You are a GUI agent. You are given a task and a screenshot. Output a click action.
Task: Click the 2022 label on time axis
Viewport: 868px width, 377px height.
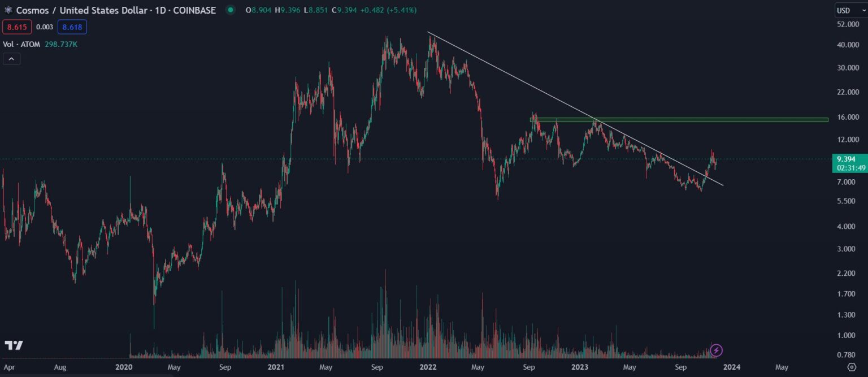coord(428,367)
